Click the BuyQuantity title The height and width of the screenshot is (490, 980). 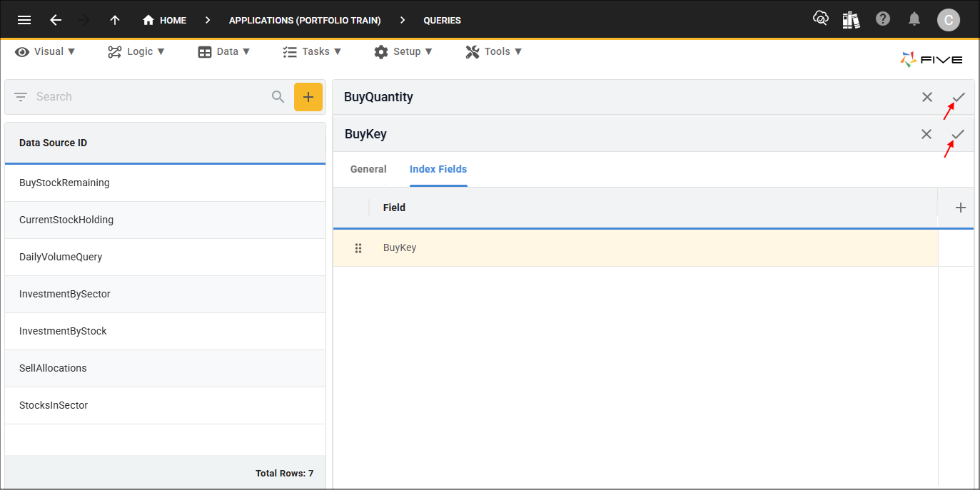point(378,97)
